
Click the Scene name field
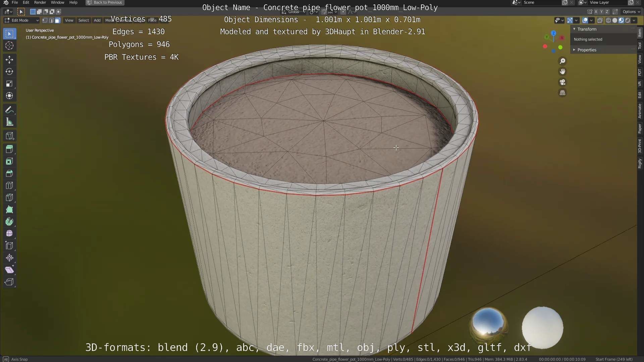542,2
